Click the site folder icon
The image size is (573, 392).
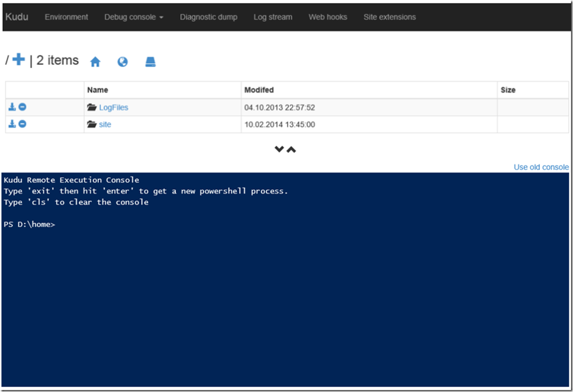click(x=92, y=124)
